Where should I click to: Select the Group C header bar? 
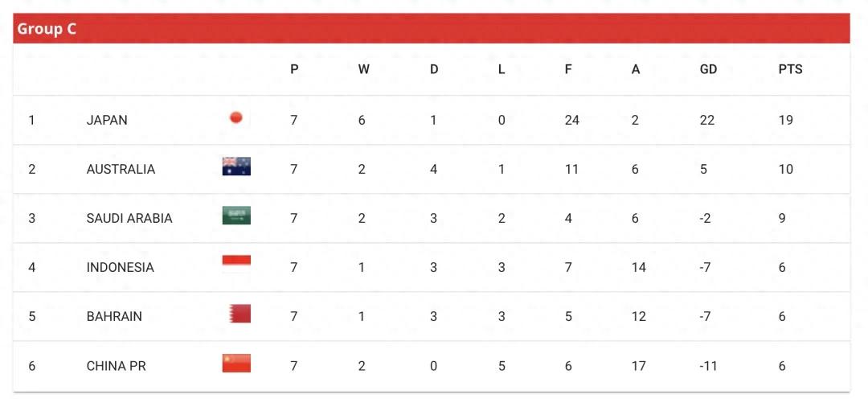click(x=432, y=28)
